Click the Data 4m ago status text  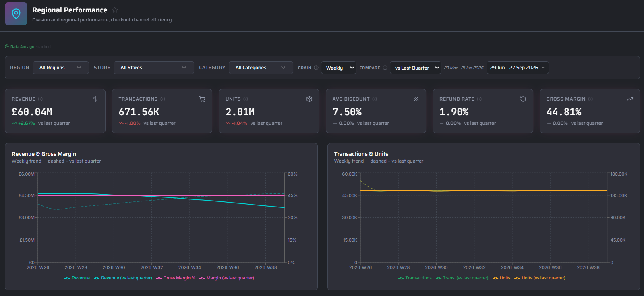pyautogui.click(x=22, y=47)
